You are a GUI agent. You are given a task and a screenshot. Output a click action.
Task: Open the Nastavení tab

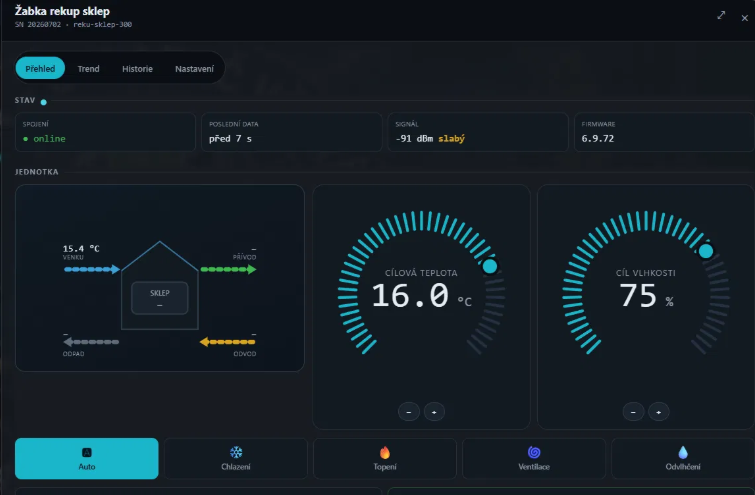(194, 69)
